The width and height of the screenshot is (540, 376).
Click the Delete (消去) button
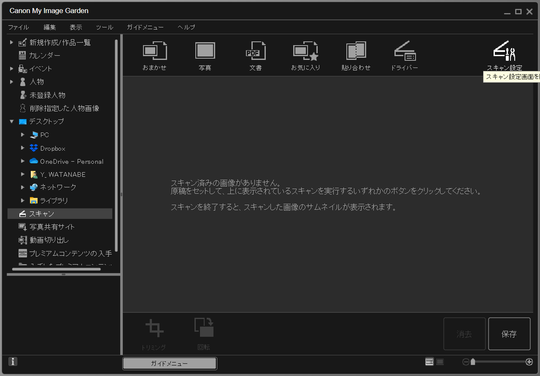[x=464, y=334]
